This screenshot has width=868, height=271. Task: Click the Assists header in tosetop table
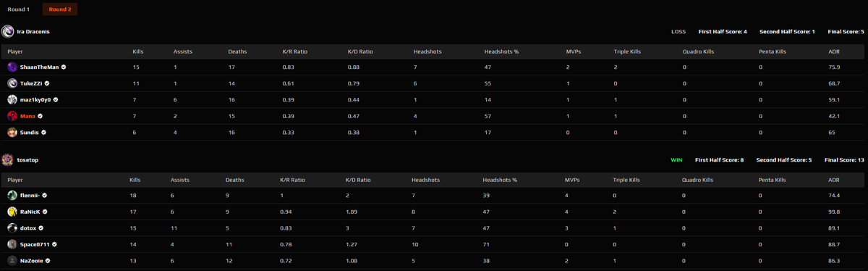[180, 179]
